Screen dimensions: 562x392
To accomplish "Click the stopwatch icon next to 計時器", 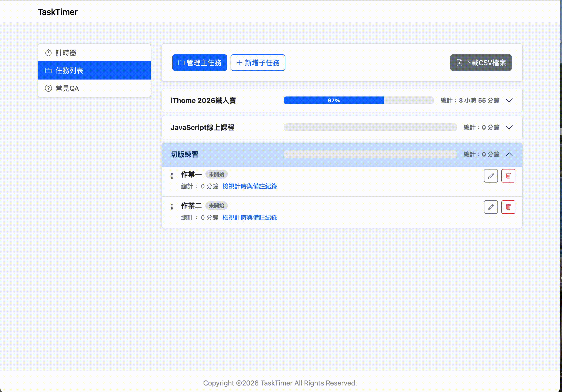I will coord(48,53).
